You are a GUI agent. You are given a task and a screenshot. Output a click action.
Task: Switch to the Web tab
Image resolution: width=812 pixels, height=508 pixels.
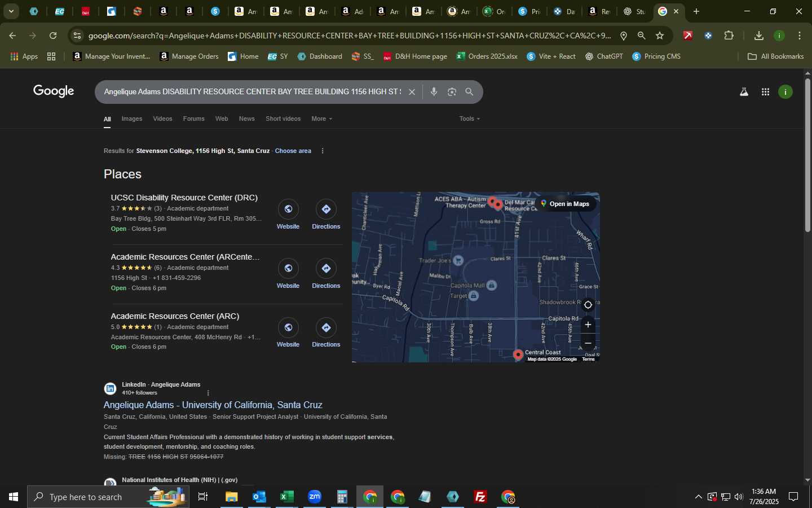pyautogui.click(x=222, y=119)
